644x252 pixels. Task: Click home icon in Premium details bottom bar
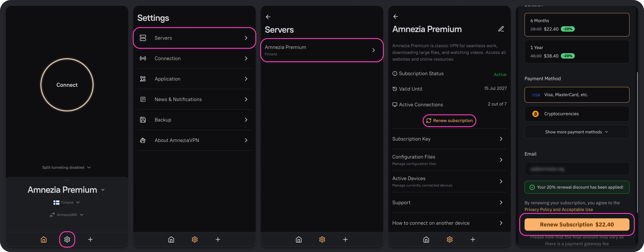(426, 240)
